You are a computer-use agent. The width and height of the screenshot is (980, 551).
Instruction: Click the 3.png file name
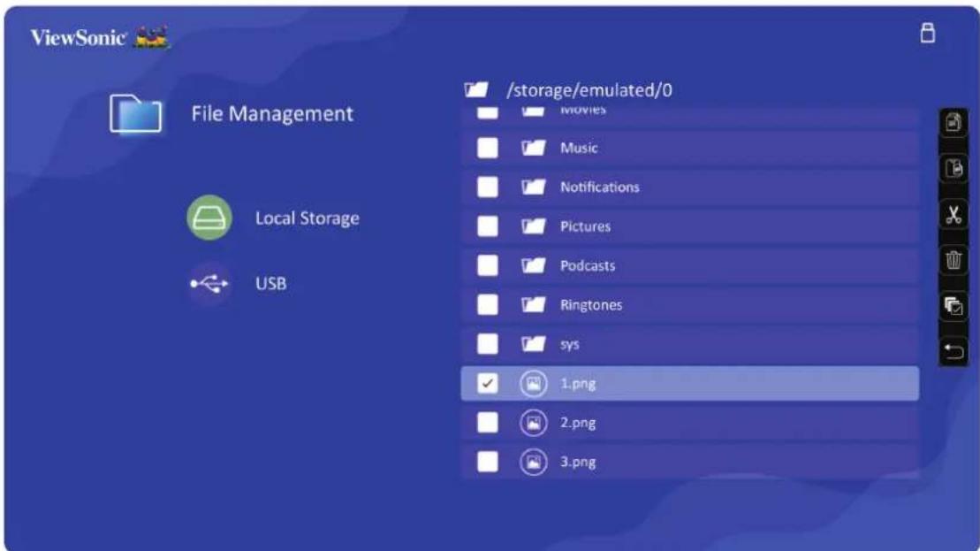coord(578,463)
